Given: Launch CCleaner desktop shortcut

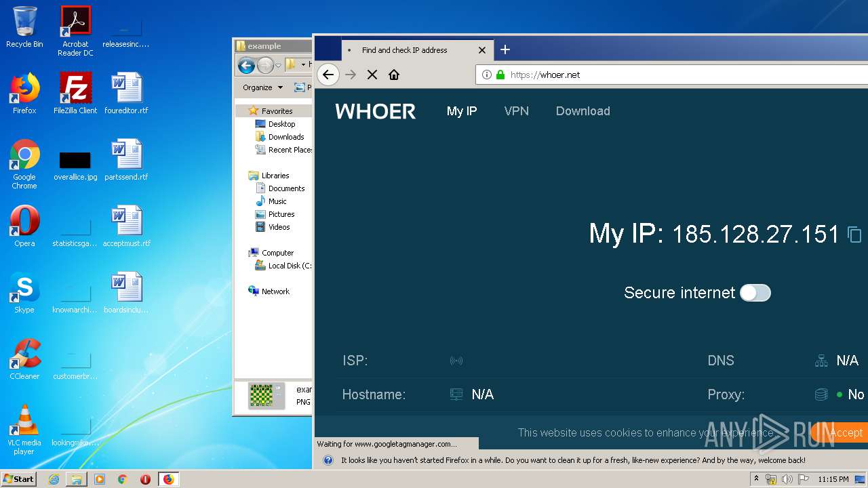Looking at the screenshot, I should (x=24, y=359).
